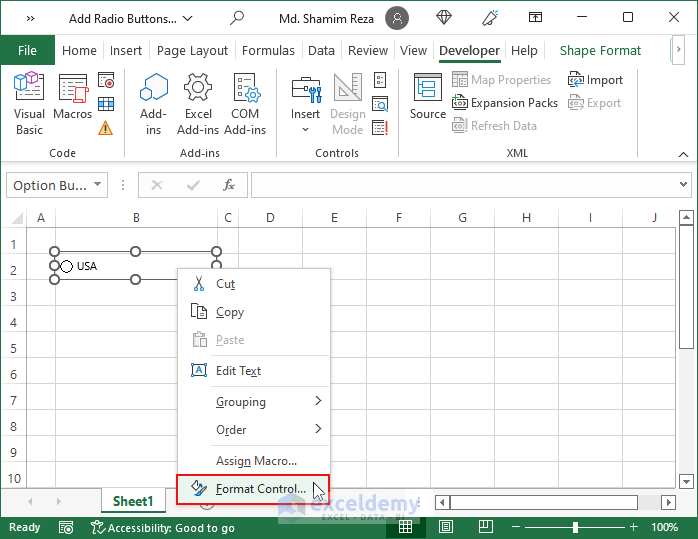Select the Sheet1 tab

tap(133, 501)
